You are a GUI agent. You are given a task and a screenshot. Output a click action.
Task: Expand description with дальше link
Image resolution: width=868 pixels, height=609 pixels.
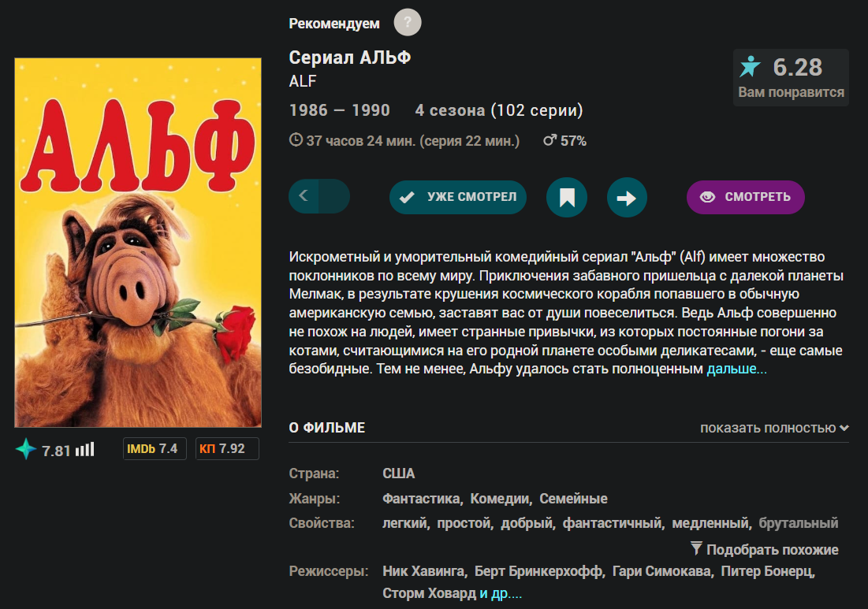click(x=736, y=369)
